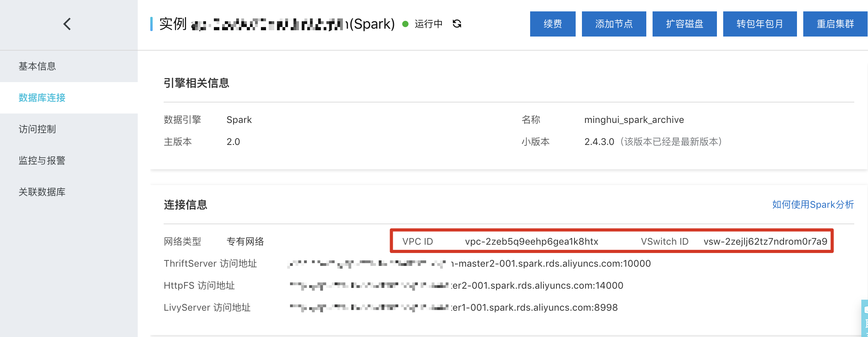868x337 pixels.
Task: Click the ThriftServer 访问地址 label
Action: point(210,263)
